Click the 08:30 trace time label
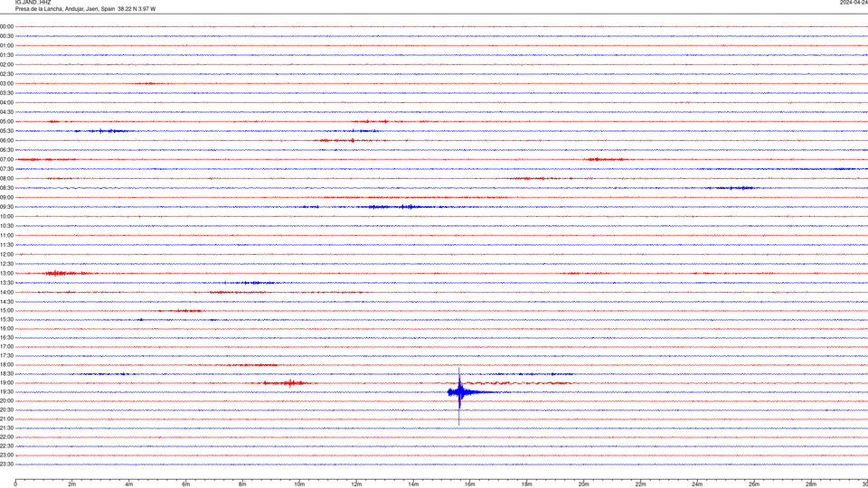The height and width of the screenshot is (488, 868). [6, 188]
